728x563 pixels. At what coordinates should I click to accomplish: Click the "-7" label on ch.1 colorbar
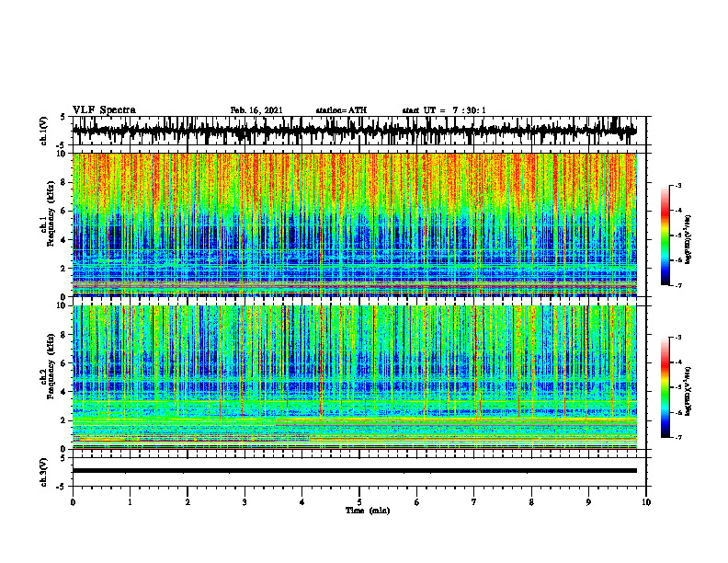[678, 285]
